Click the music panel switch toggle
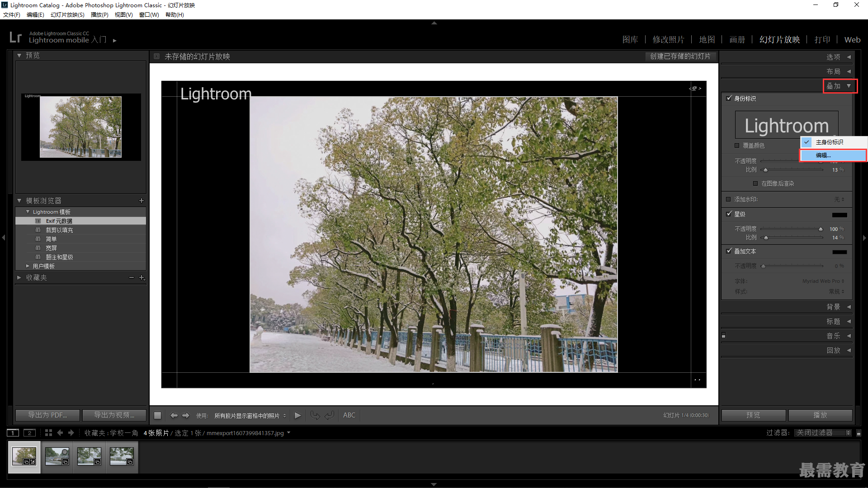Image resolution: width=868 pixels, height=488 pixels. [723, 336]
